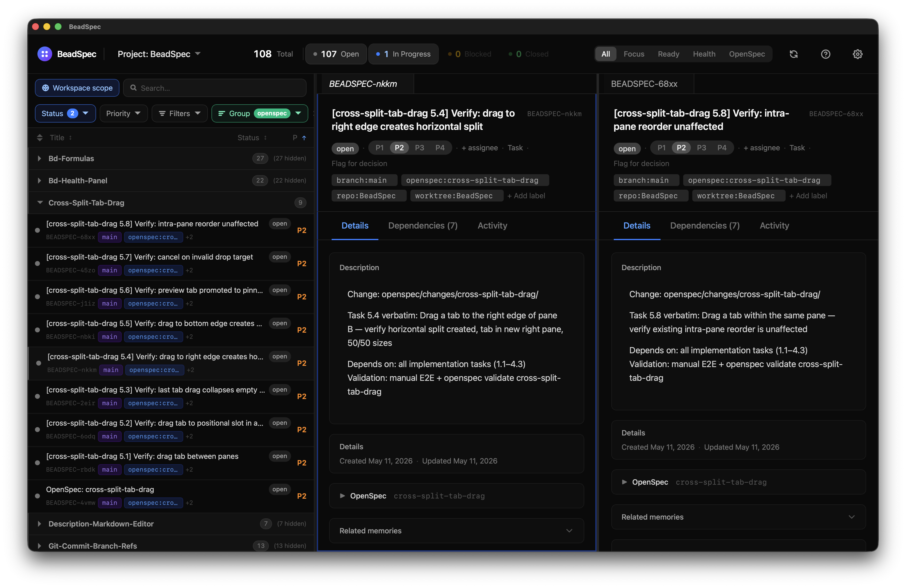Sort by the P priority column arrow

[x=304, y=138]
